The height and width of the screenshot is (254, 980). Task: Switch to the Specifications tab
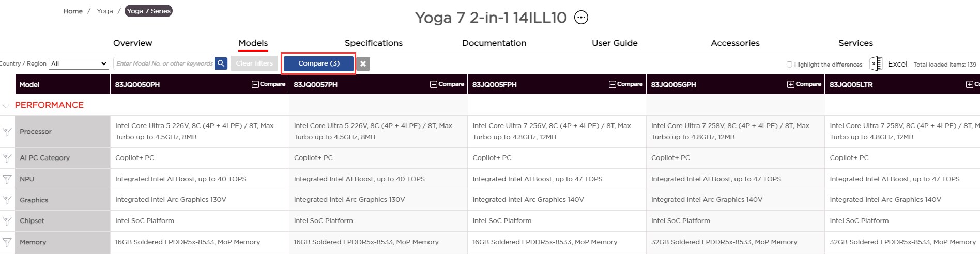pyautogui.click(x=373, y=43)
